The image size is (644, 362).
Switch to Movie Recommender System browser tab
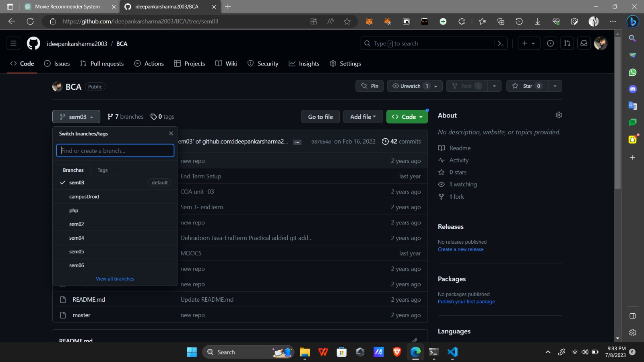coord(68,6)
